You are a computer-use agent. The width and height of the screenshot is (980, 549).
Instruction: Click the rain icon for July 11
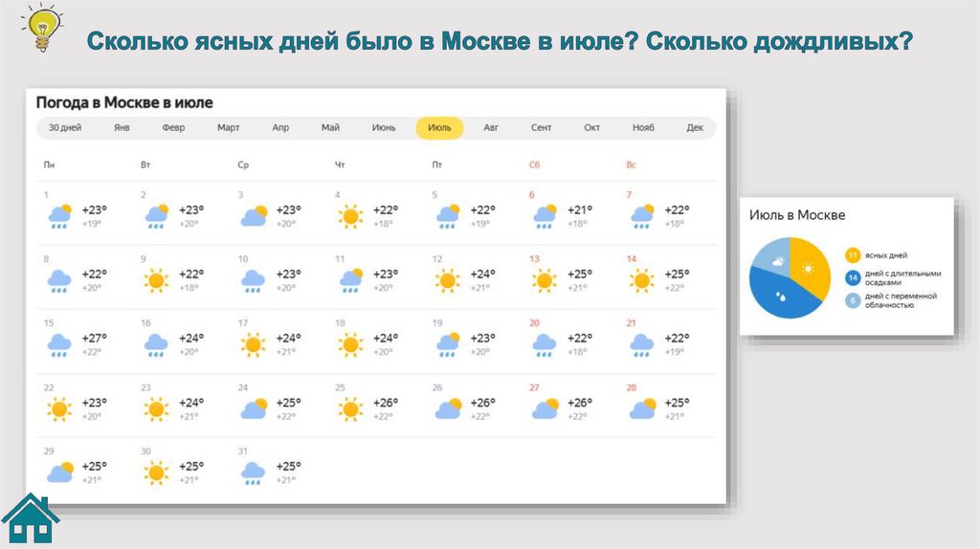(351, 280)
